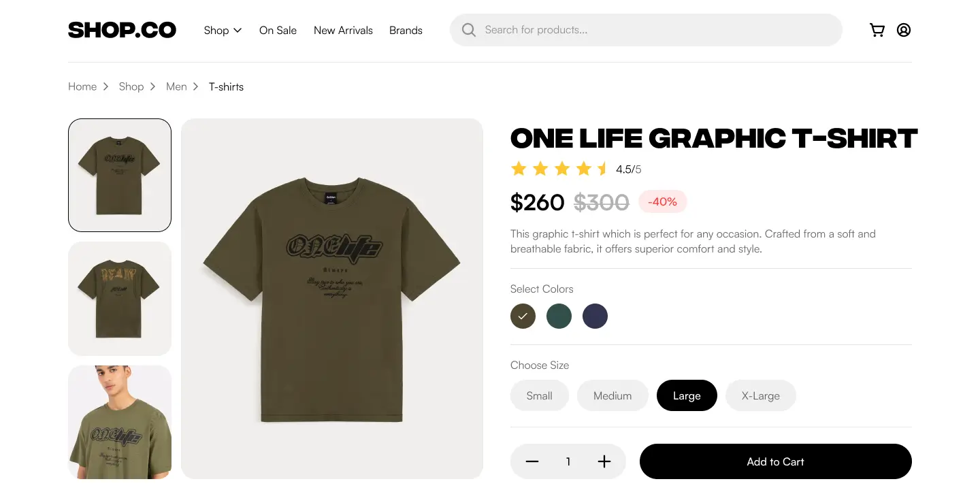Open the On Sale menu item
Viewport: 980px width, 490px height.
[278, 30]
